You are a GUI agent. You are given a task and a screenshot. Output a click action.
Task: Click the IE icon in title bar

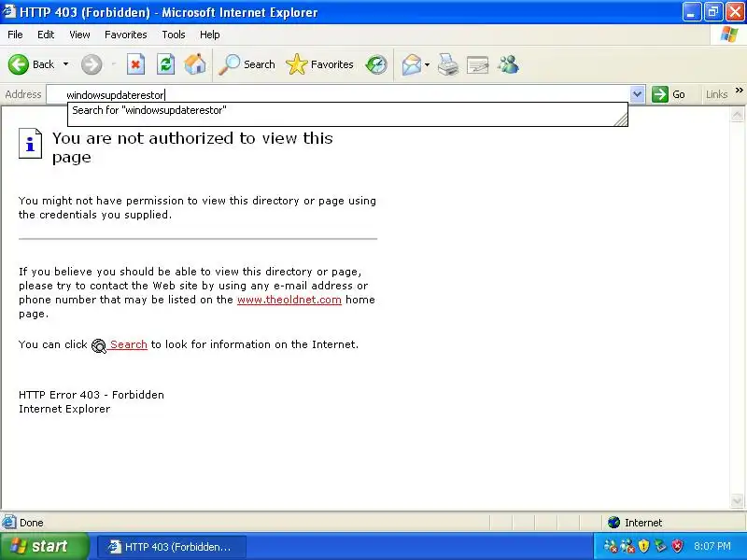pos(9,11)
